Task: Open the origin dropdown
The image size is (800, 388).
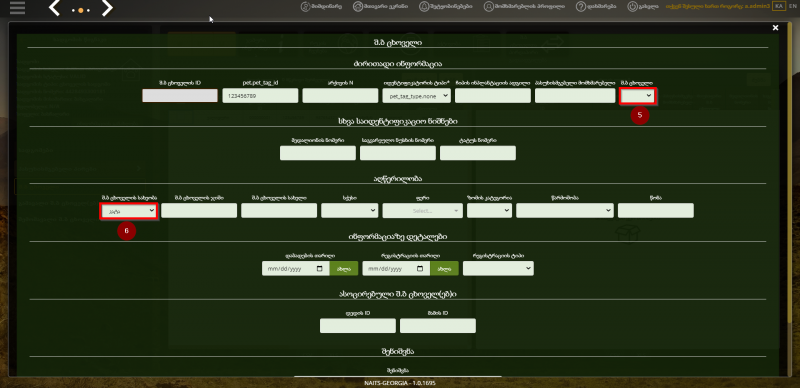Action: [565, 210]
